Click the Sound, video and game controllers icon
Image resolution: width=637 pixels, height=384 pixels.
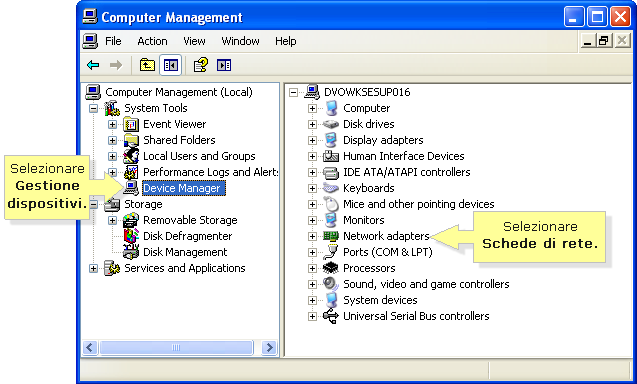[331, 284]
